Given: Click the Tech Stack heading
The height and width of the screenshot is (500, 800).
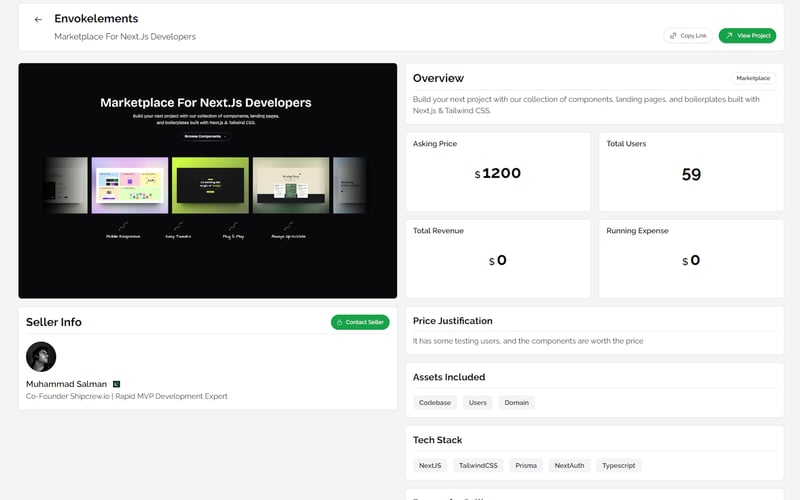Looking at the screenshot, I should [x=437, y=440].
